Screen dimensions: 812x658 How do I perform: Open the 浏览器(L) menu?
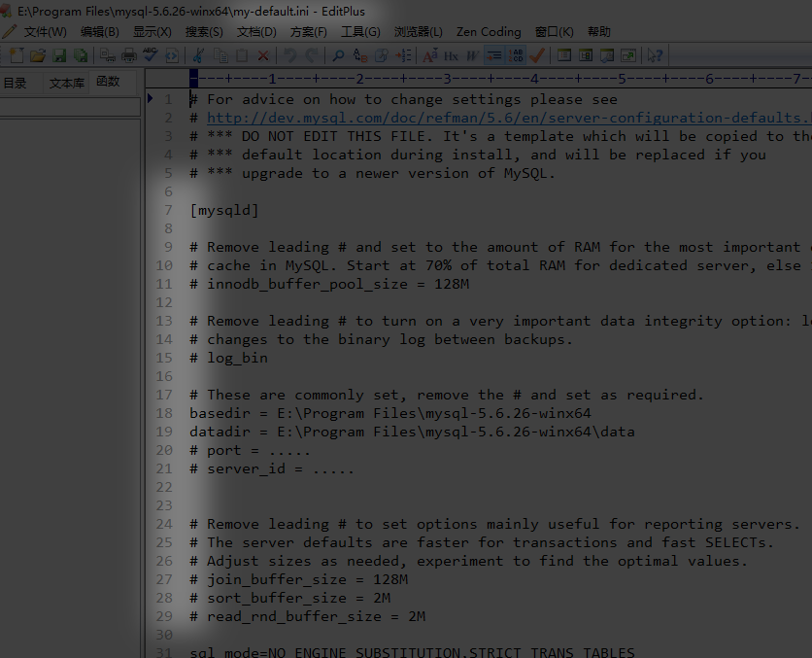pyautogui.click(x=419, y=32)
